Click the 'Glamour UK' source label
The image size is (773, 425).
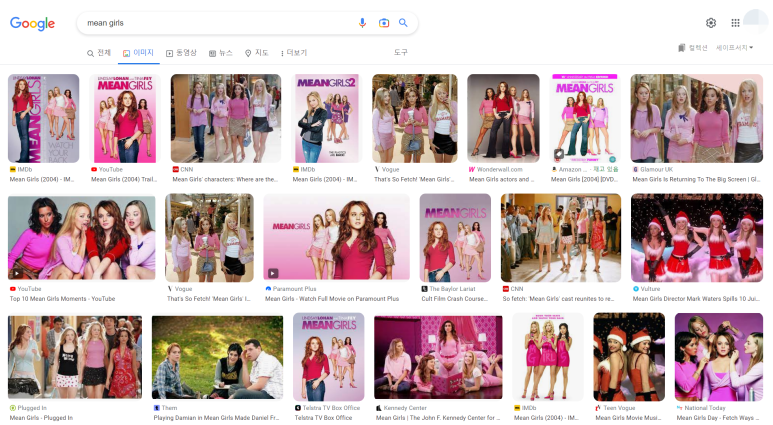click(657, 169)
